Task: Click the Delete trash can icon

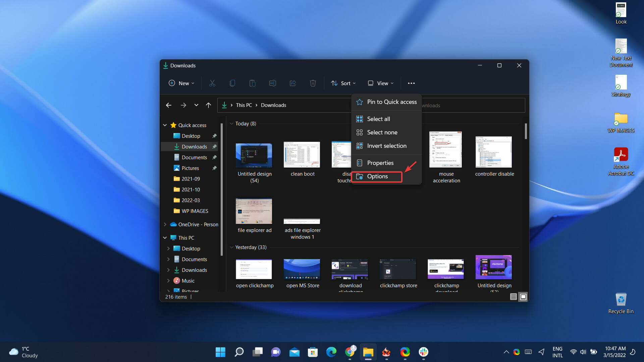Action: click(x=313, y=83)
